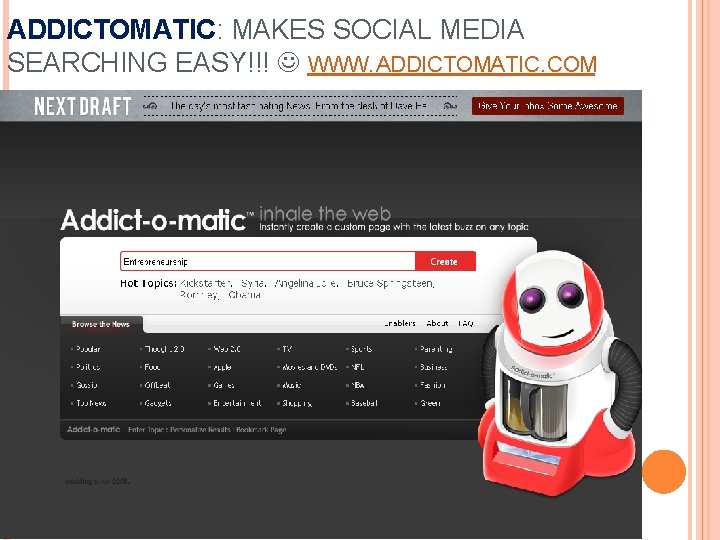Browse the Entertainment news category
The image size is (720, 540).
pos(237,403)
